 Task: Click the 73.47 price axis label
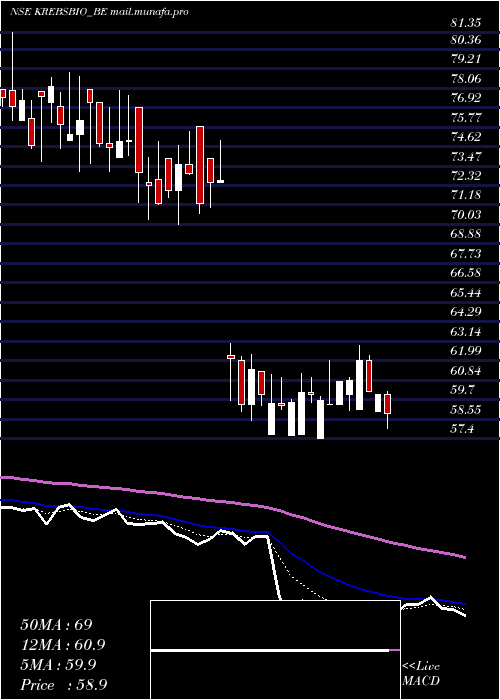coord(466,157)
